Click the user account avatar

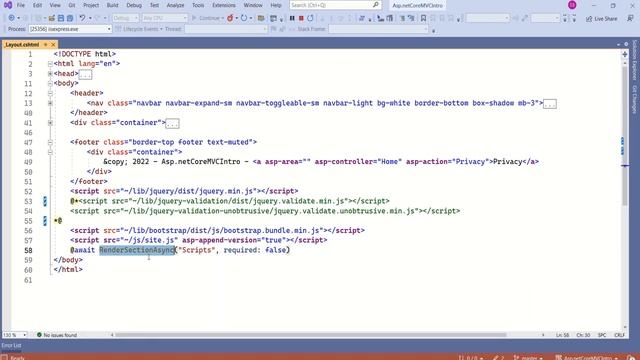[x=572, y=5]
